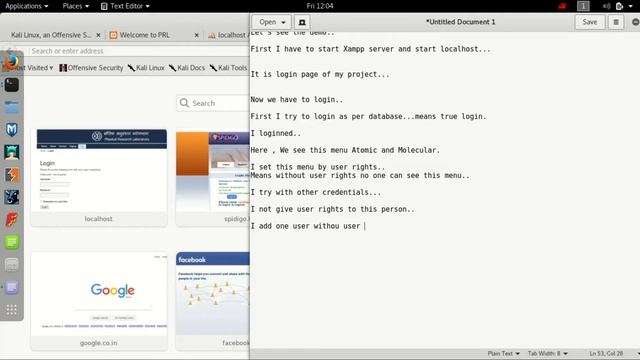Open Kali Linux bookmark
Viewport: 640px width, 360px height.
(146, 68)
